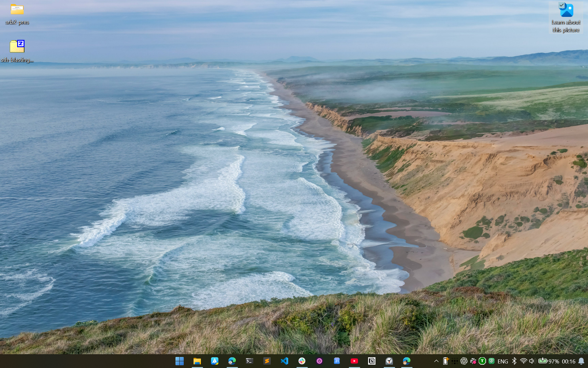
Task: Select the sth-blasting zip file icon
Action: tap(17, 51)
